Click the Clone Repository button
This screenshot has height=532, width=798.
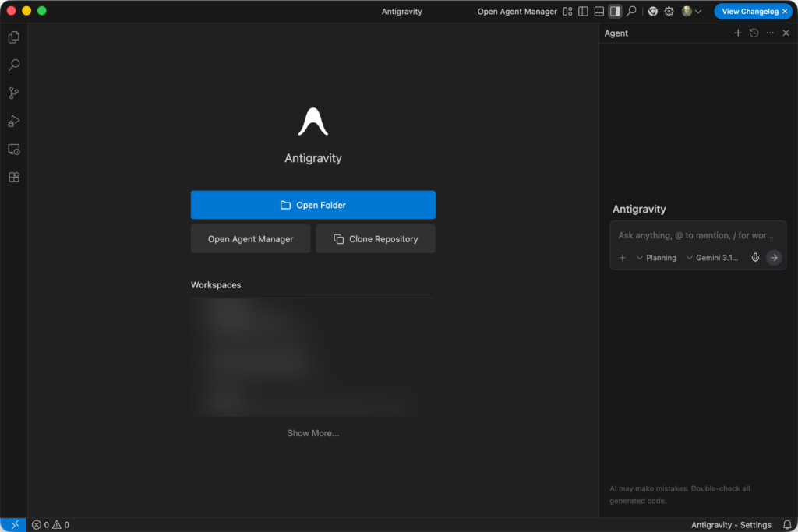(x=376, y=239)
